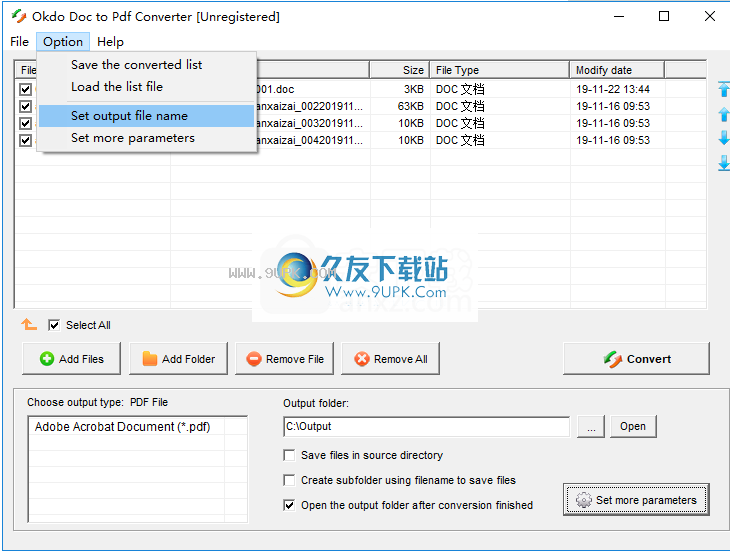Click Move to top arrow icon
730x551 pixels.
click(x=724, y=89)
